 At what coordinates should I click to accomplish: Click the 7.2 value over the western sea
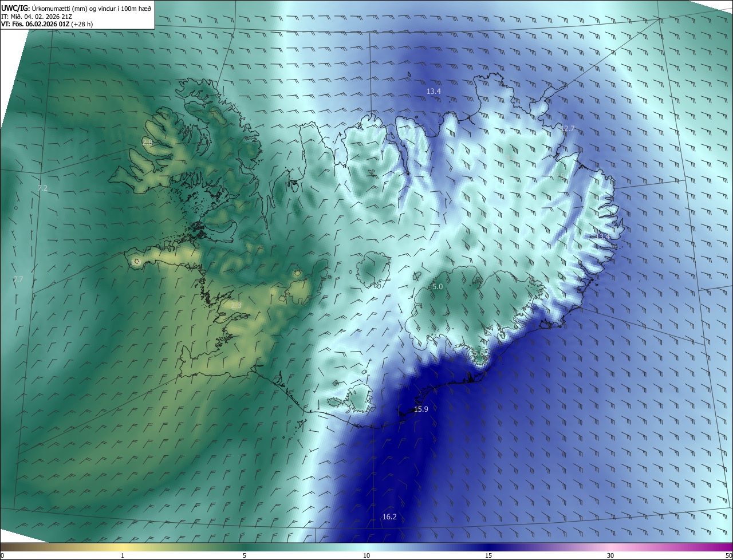42,188
